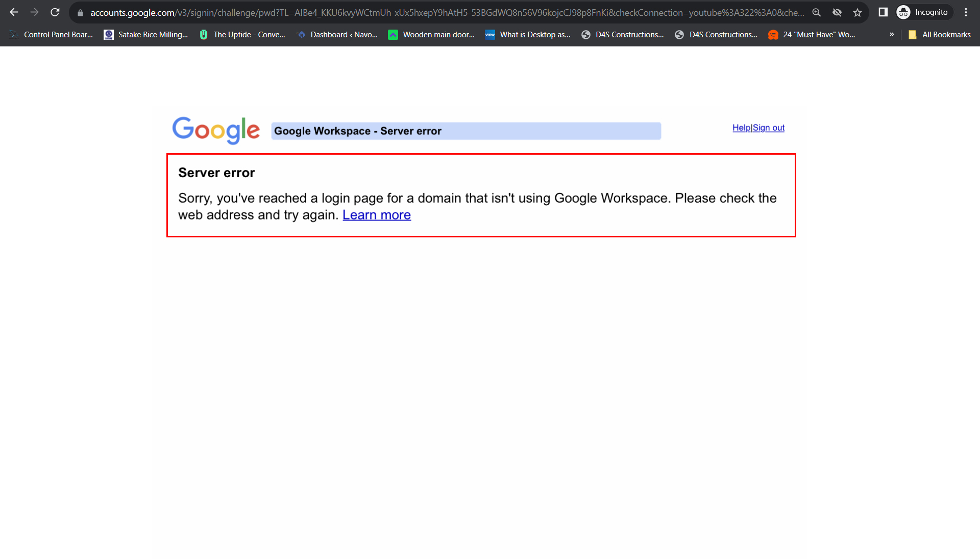Click the site information lock icon

80,12
